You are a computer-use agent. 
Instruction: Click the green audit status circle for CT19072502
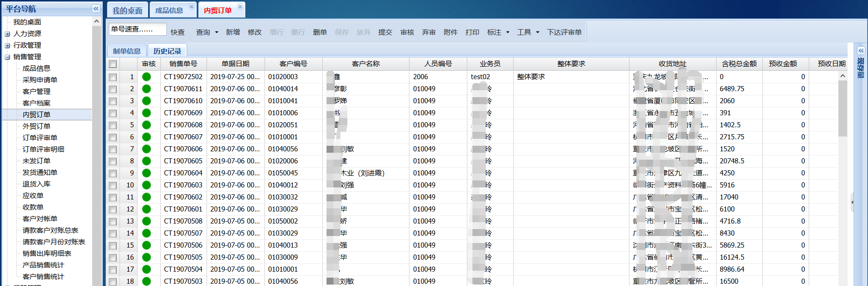[x=146, y=77]
